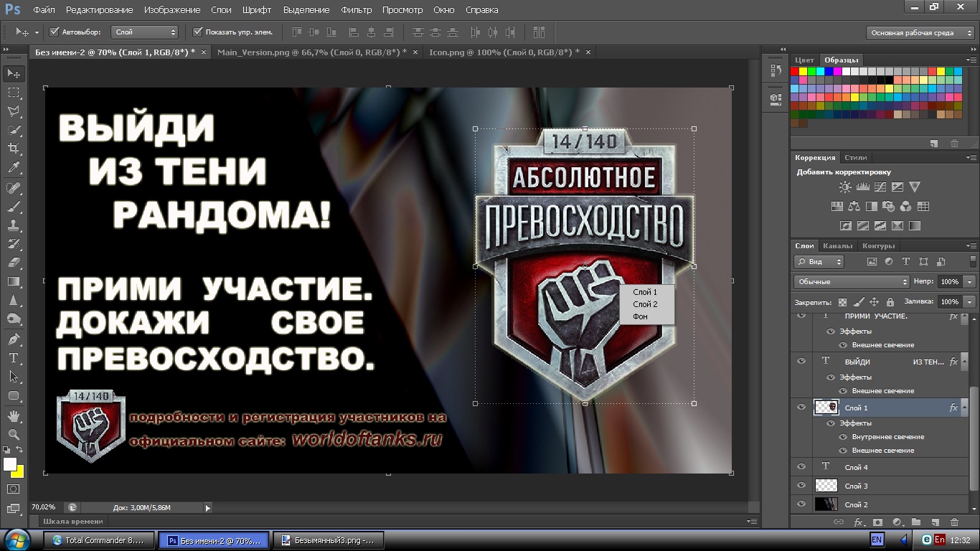Image resolution: width=980 pixels, height=551 pixels.
Task: Add a Curves adjustment
Action: tap(880, 187)
